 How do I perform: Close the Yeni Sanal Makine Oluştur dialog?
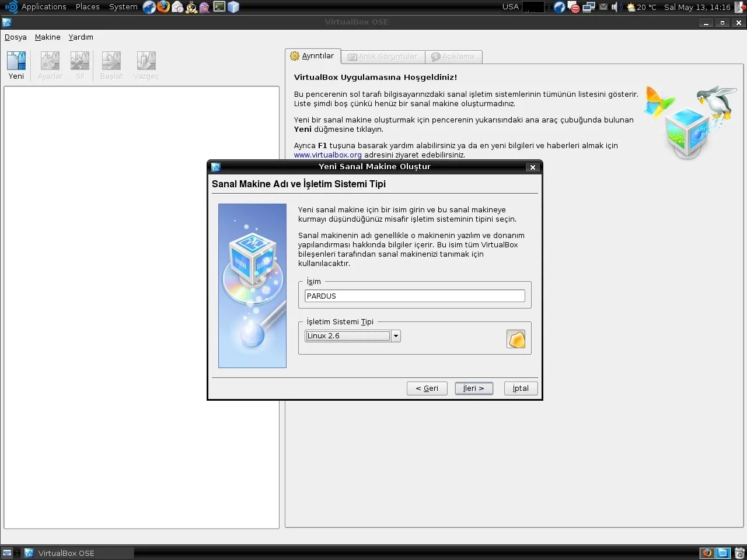tap(533, 167)
